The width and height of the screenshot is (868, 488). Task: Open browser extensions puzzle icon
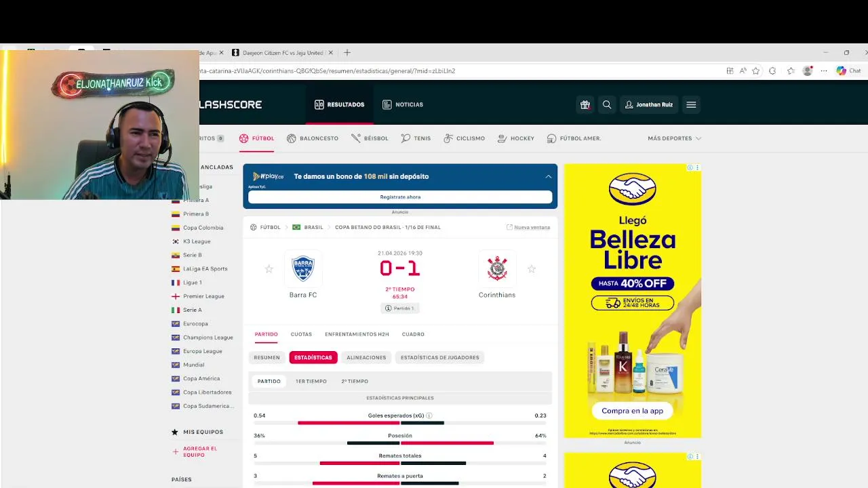click(x=772, y=70)
